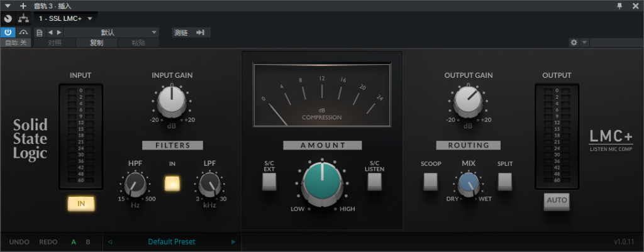Click the 粘贴 paste button

pyautogui.click(x=138, y=43)
